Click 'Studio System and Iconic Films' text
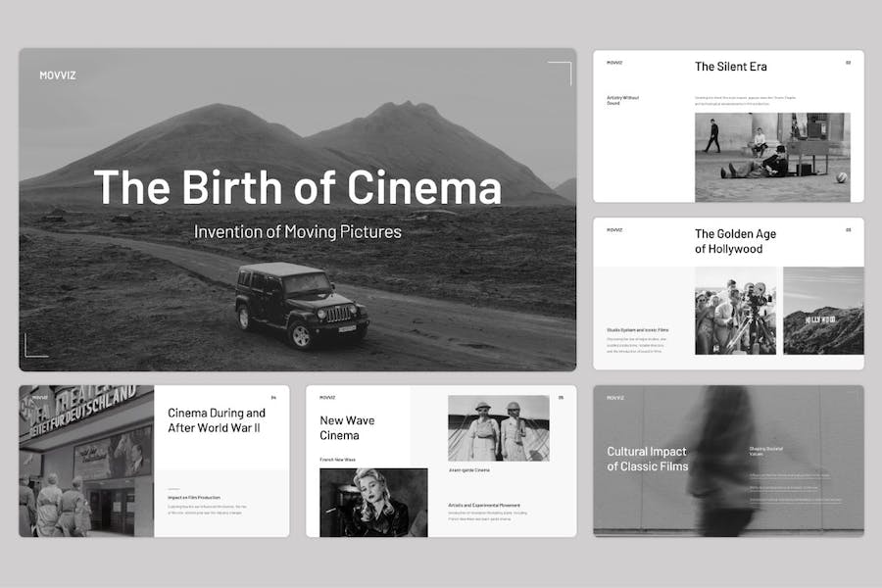 coord(637,329)
